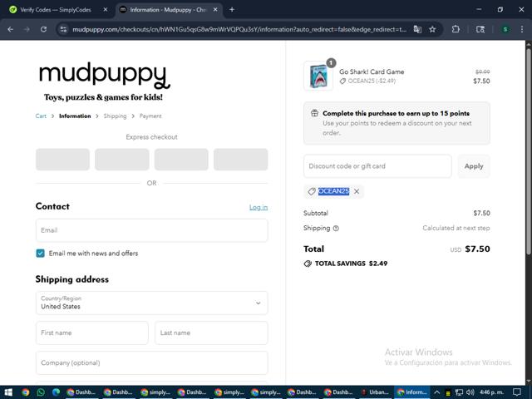Viewport: 532px width, 399px height.
Task: Remove the OCEAN25 discount code
Action: [357, 191]
